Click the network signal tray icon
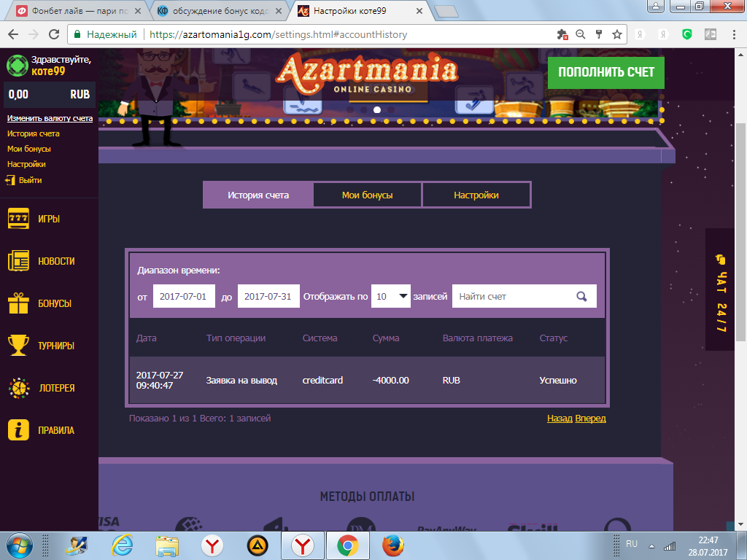This screenshot has width=747, height=560. [670, 546]
